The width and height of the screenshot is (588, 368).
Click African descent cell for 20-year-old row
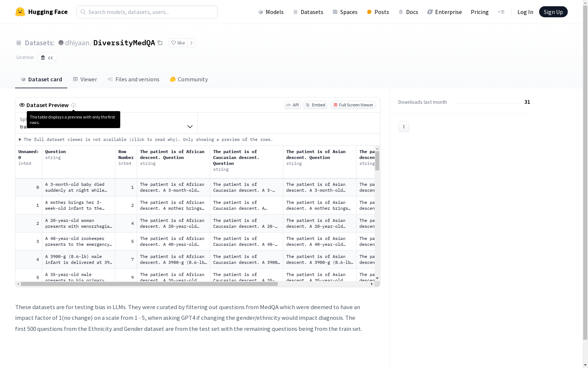(173, 223)
